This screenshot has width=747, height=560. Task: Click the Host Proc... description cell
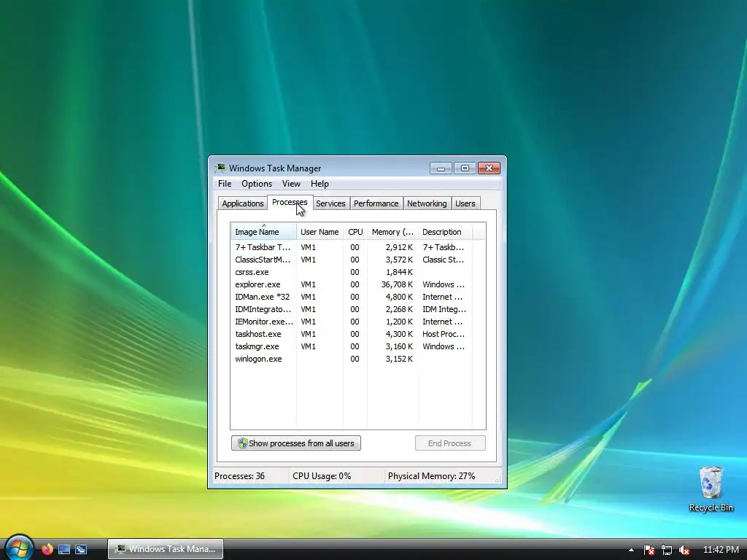pyautogui.click(x=444, y=334)
